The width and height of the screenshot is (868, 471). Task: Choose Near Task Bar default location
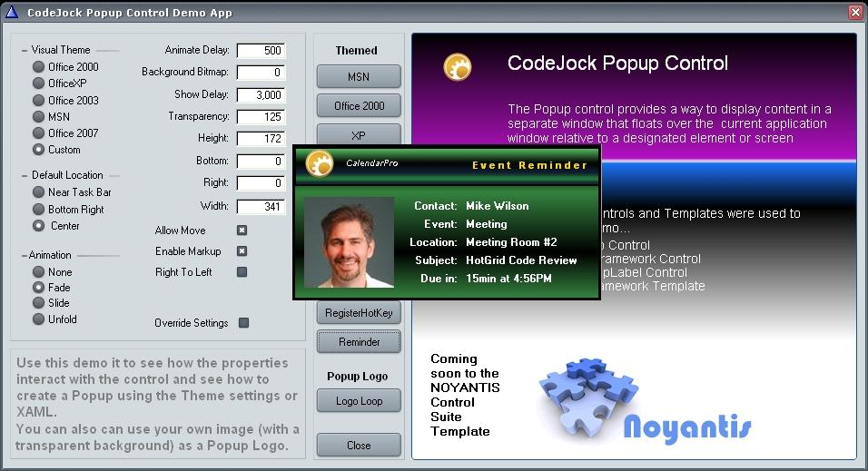pos(38,192)
